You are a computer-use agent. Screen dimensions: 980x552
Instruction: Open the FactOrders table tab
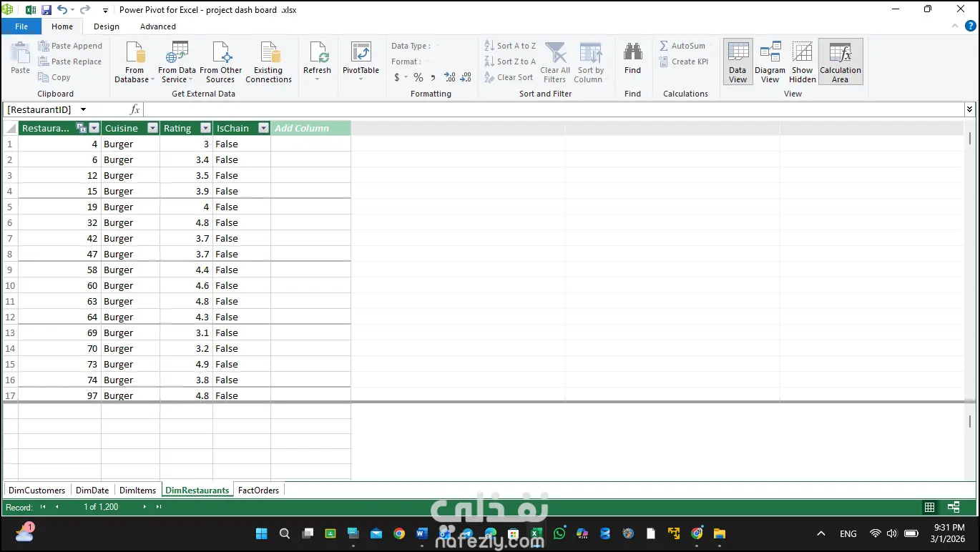pos(258,490)
